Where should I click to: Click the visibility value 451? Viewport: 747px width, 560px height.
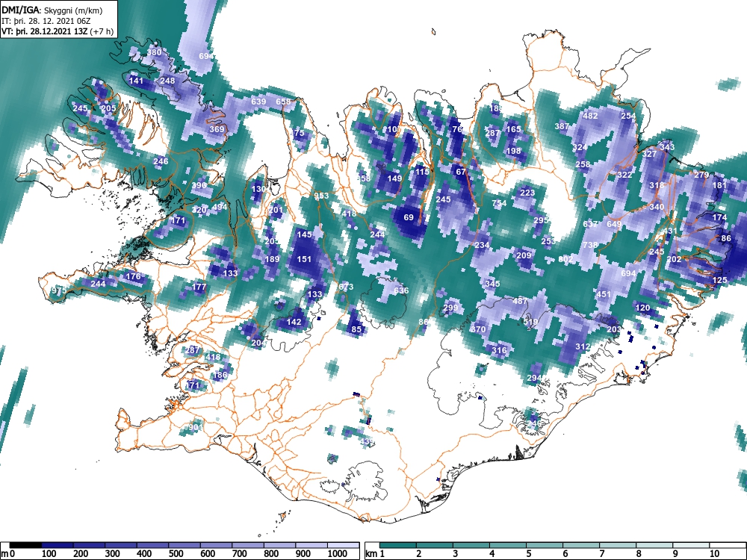pyautogui.click(x=604, y=293)
